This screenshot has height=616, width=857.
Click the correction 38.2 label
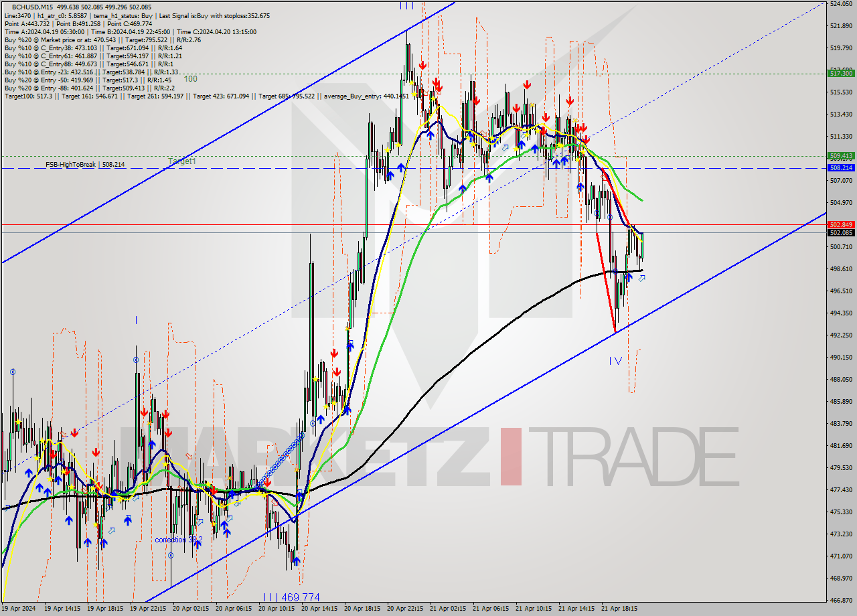click(x=179, y=540)
